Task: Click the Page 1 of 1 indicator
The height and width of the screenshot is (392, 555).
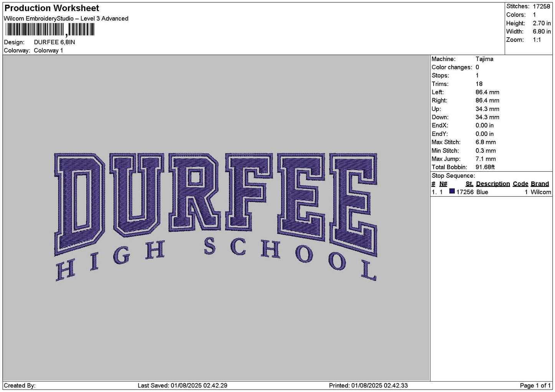Action: (535, 385)
